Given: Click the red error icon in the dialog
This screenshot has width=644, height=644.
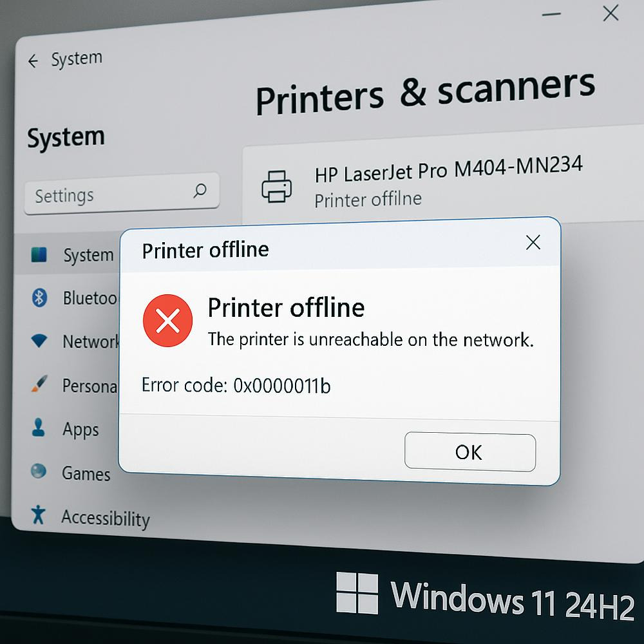Looking at the screenshot, I should point(167,320).
